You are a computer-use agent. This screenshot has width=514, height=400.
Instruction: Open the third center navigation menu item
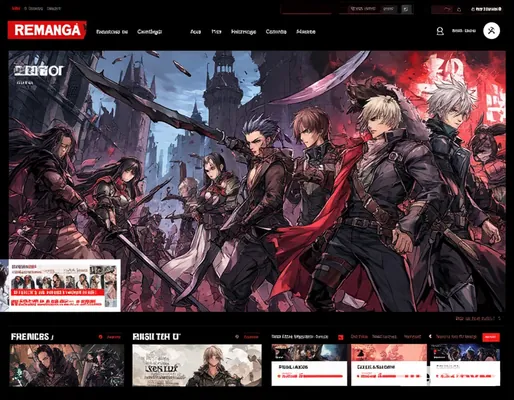pos(243,32)
